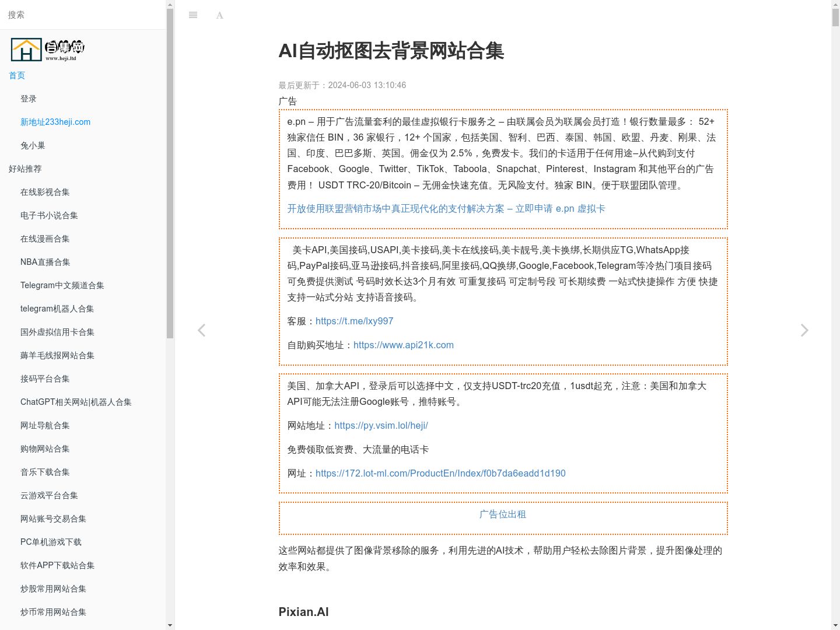The height and width of the screenshot is (630, 840).
Task: Focus the 搜索 search field
Action: [83, 15]
